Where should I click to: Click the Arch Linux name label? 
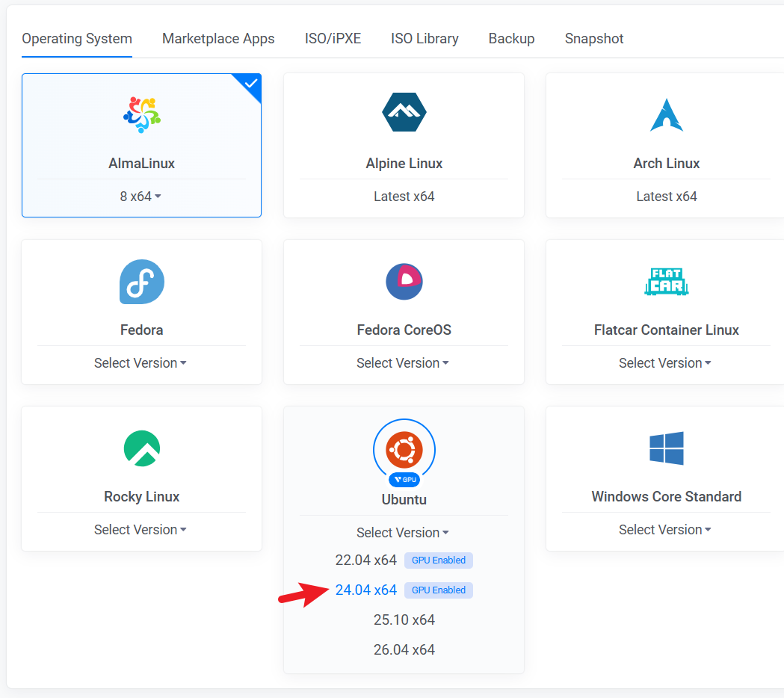667,164
